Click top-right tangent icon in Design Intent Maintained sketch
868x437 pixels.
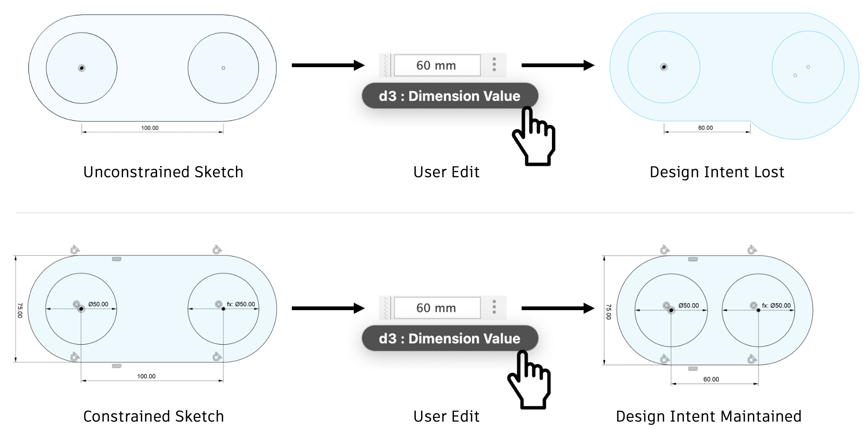(752, 250)
